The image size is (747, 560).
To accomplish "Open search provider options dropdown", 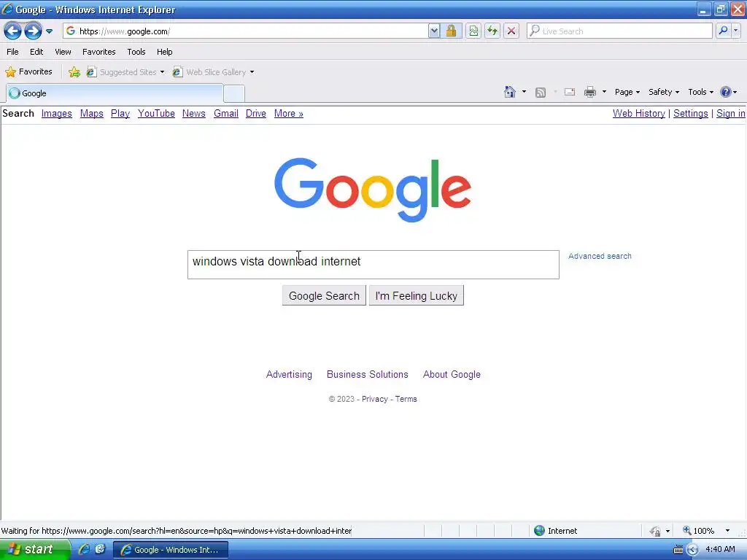I will (735, 31).
